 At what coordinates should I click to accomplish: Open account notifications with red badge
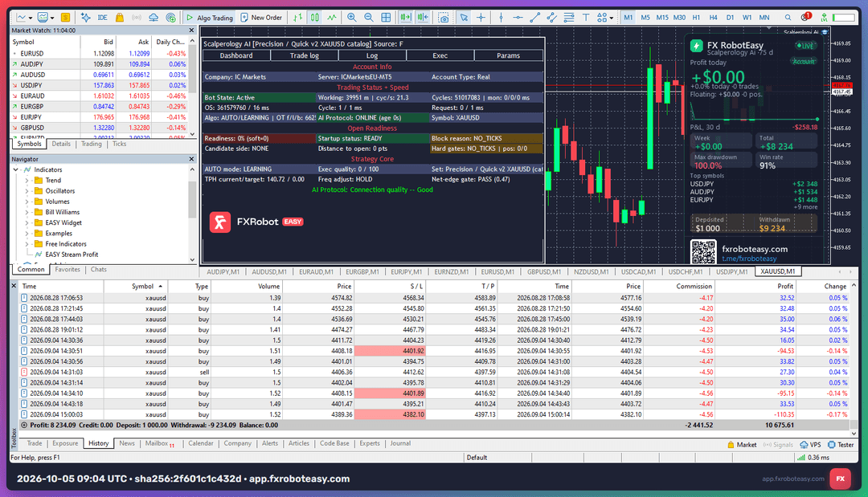pyautogui.click(x=805, y=17)
